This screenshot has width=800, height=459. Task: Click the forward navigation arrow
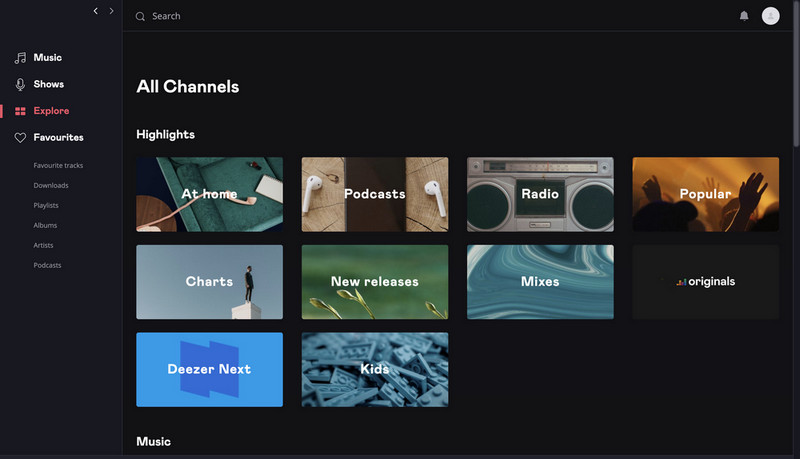111,11
